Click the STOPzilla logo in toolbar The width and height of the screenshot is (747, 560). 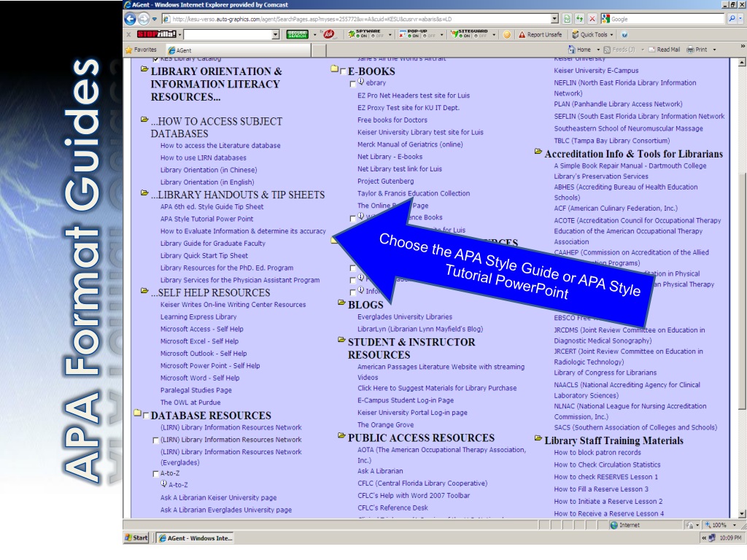coord(157,34)
